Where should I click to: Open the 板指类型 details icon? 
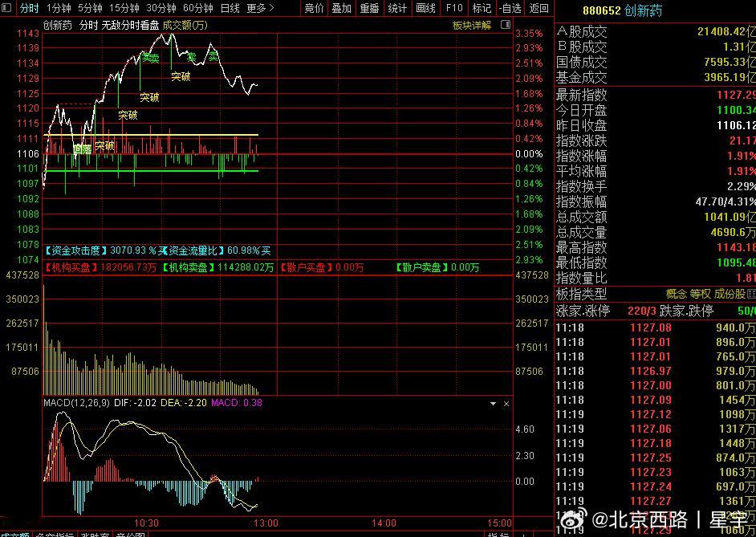(751, 294)
